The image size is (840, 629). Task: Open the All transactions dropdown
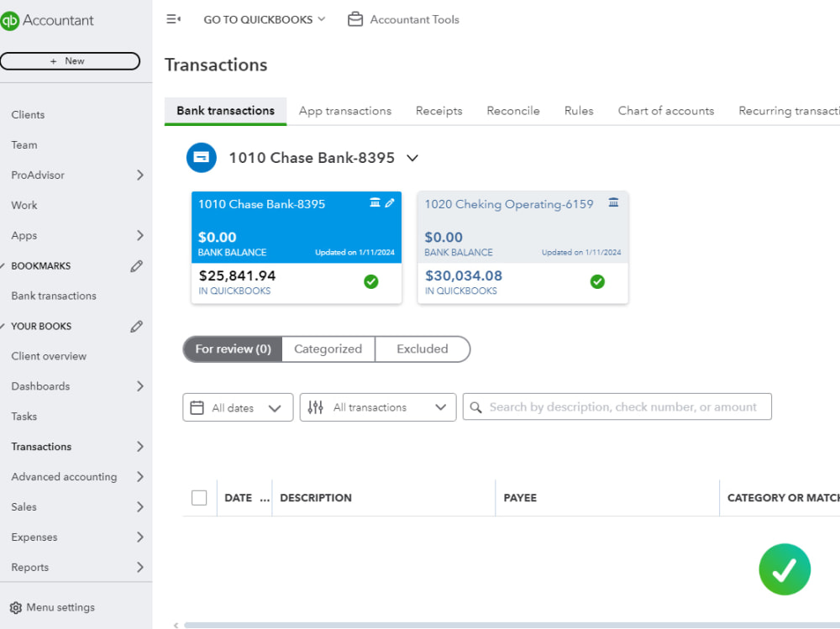(378, 407)
